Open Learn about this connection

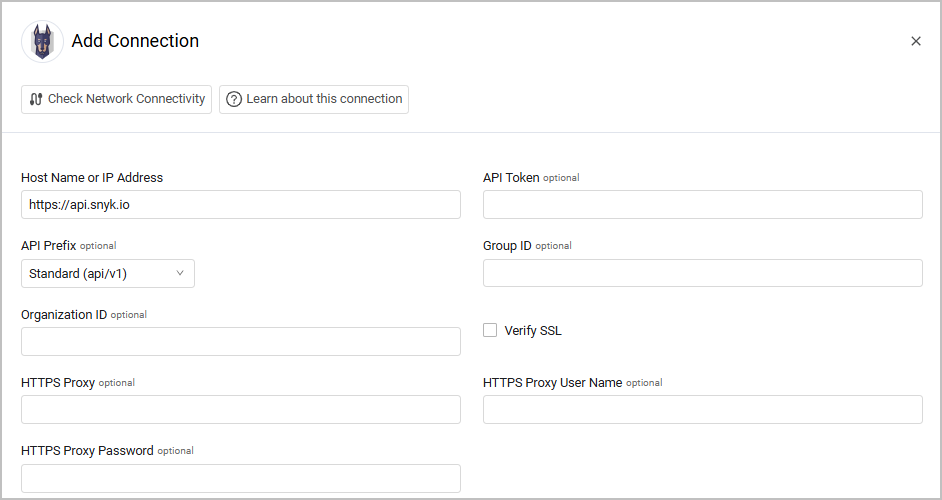[x=314, y=99]
